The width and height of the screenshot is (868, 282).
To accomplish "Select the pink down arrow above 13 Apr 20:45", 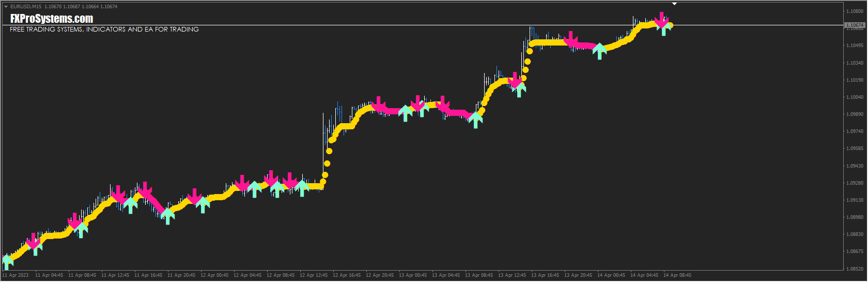I will coord(571,39).
